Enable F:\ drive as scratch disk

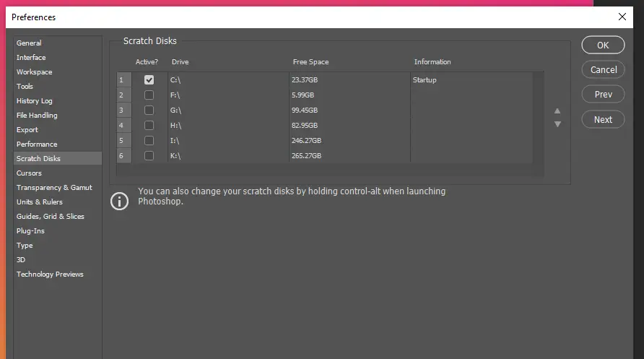click(x=149, y=95)
